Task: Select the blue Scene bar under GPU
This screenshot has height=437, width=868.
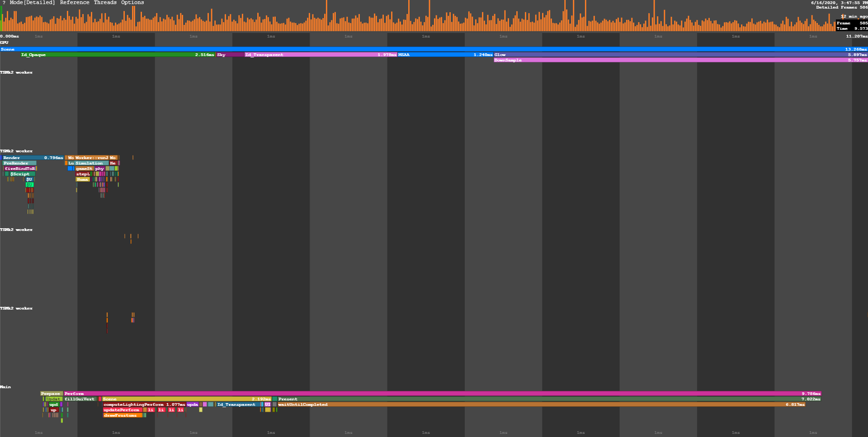Action: [434, 49]
